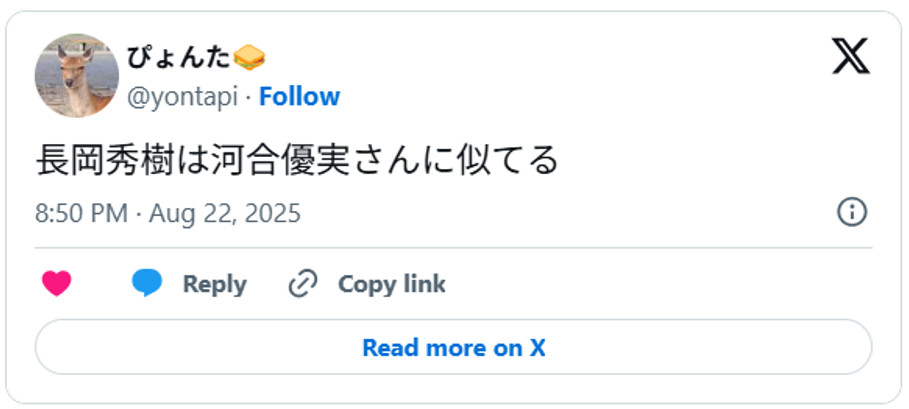
Task: Click the info circle icon
Action: [851, 213]
